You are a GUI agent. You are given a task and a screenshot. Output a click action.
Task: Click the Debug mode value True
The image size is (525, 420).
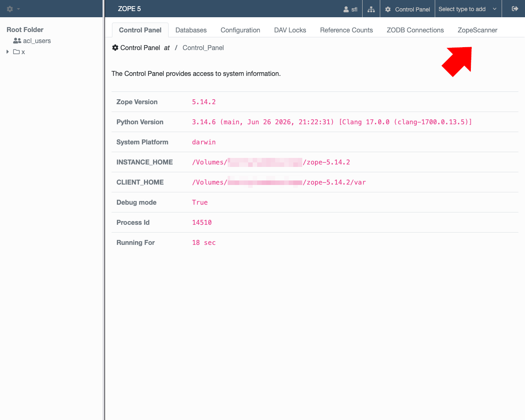[200, 202]
